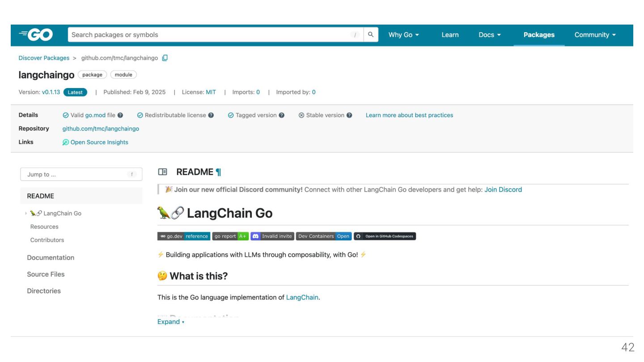Viewport: 644px width, 362px height.
Task: Click the Join Discord link
Action: (503, 190)
